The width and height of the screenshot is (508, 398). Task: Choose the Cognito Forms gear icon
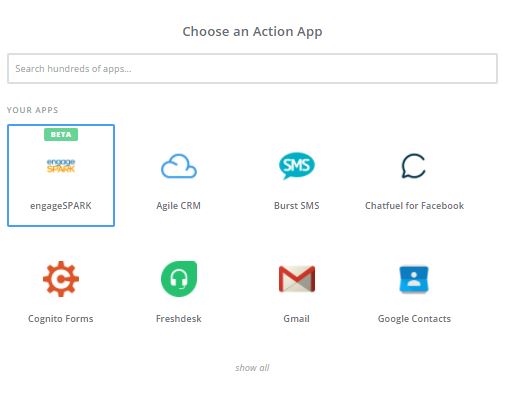[61, 279]
